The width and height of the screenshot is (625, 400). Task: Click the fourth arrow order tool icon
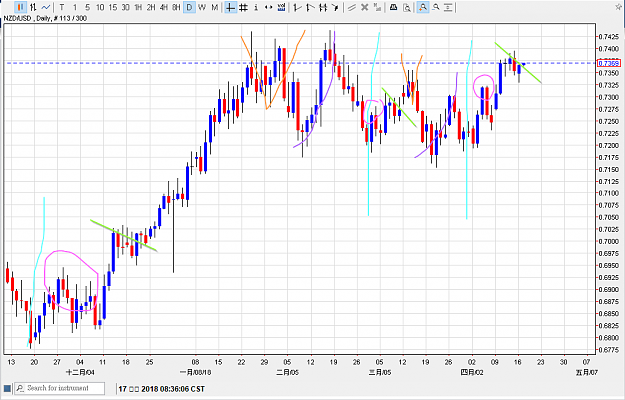336,7
